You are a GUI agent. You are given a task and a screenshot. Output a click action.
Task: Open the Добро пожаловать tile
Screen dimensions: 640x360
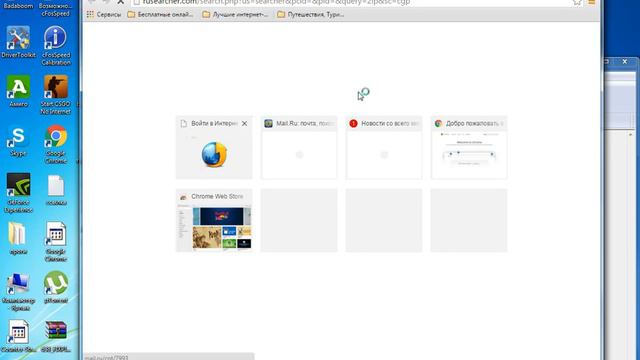469,147
